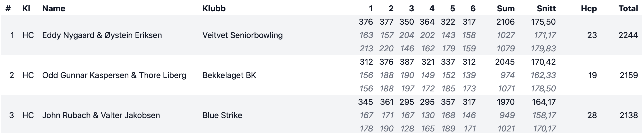Click the Hcp column header
Image resolution: width=644 pixels, height=133 pixels.
589,8
